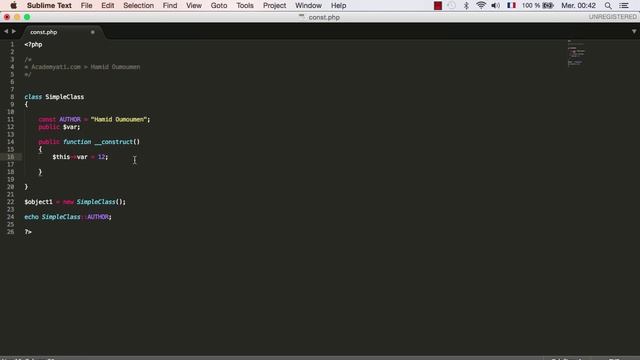
Task: Click the AUTHOR constant name on line 11
Action: [70, 119]
